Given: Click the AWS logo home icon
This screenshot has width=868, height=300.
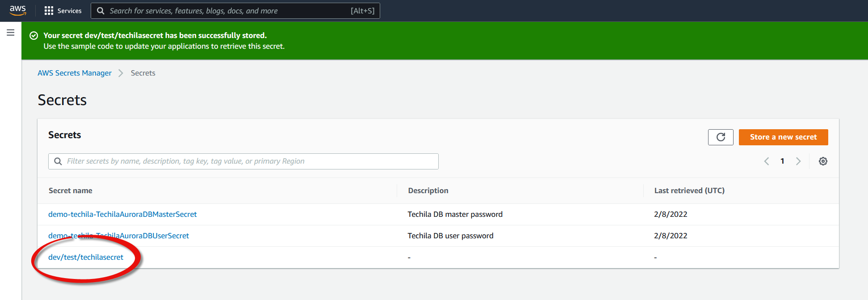Looking at the screenshot, I should pos(18,10).
